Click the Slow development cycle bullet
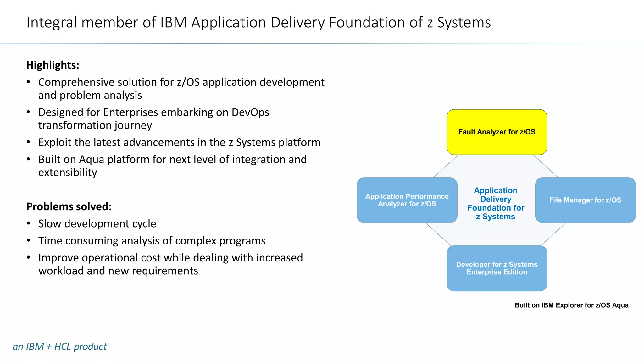This screenshot has height=362, width=644. click(x=97, y=223)
